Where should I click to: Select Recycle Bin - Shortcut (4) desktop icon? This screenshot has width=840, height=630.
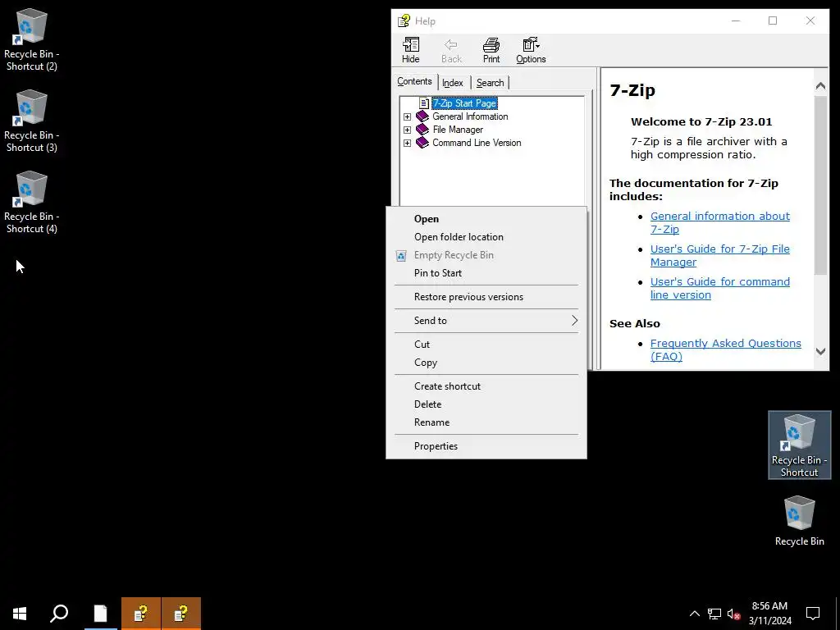pyautogui.click(x=32, y=203)
